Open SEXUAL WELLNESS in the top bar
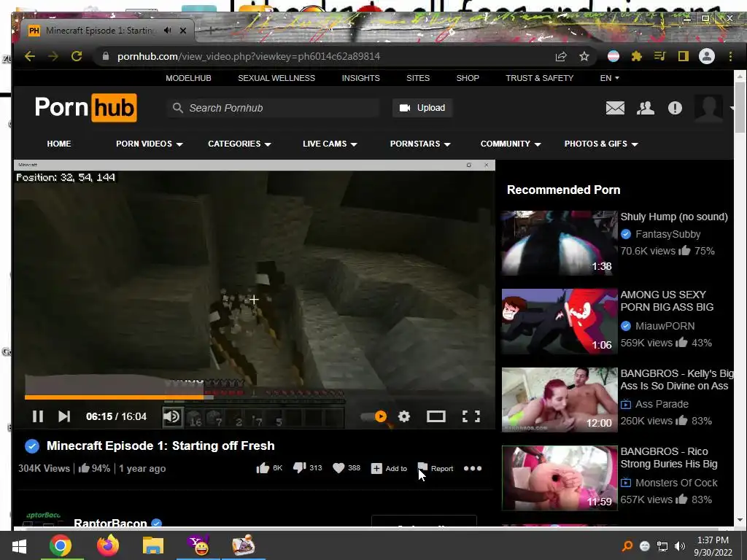This screenshot has height=560, width=747. 276,78
